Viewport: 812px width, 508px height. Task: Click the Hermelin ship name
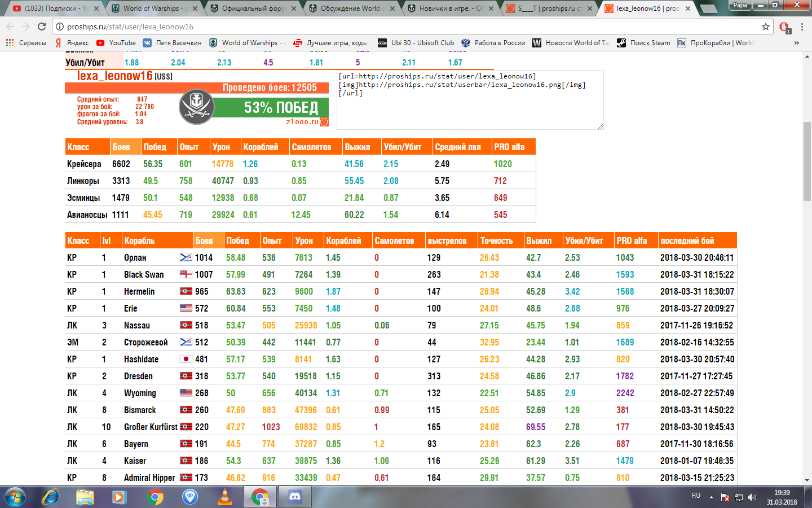click(139, 291)
